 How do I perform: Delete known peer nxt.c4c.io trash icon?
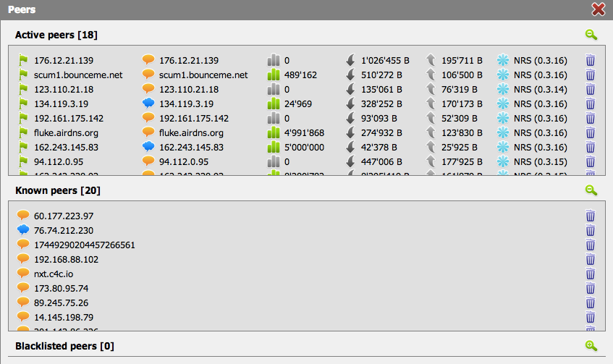tap(591, 274)
